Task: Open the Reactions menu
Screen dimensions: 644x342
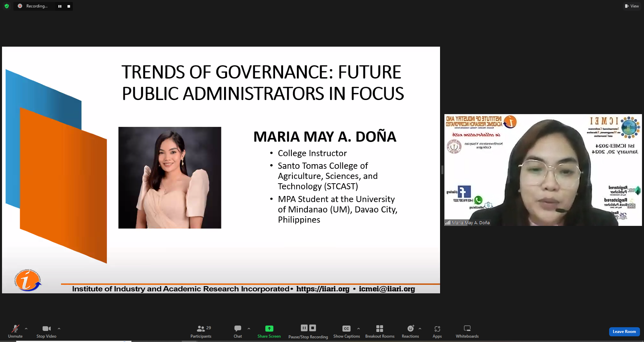Action: pyautogui.click(x=410, y=331)
